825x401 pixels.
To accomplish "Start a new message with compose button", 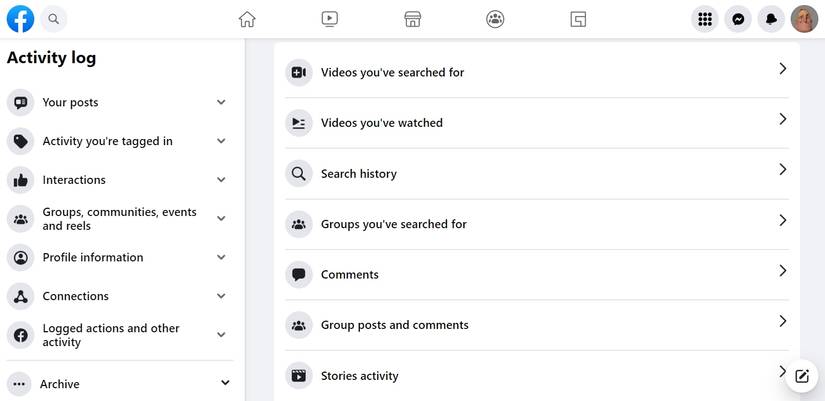I will coord(801,376).
